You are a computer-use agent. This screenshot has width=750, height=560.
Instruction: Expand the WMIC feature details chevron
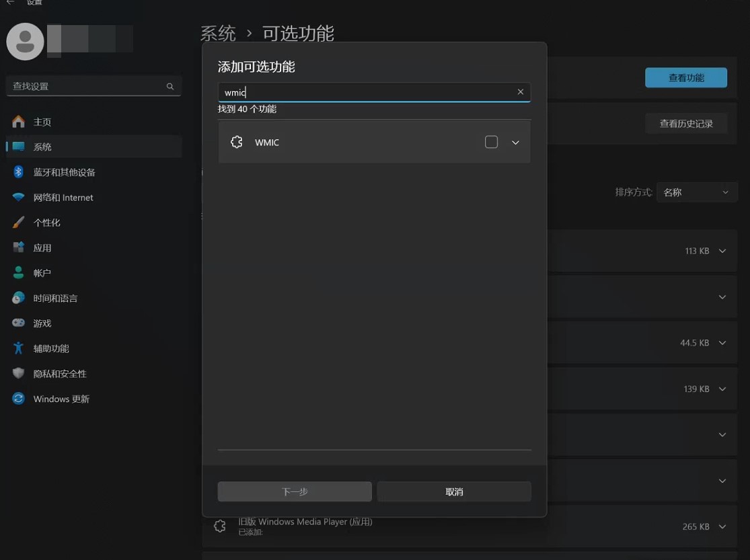pos(515,143)
